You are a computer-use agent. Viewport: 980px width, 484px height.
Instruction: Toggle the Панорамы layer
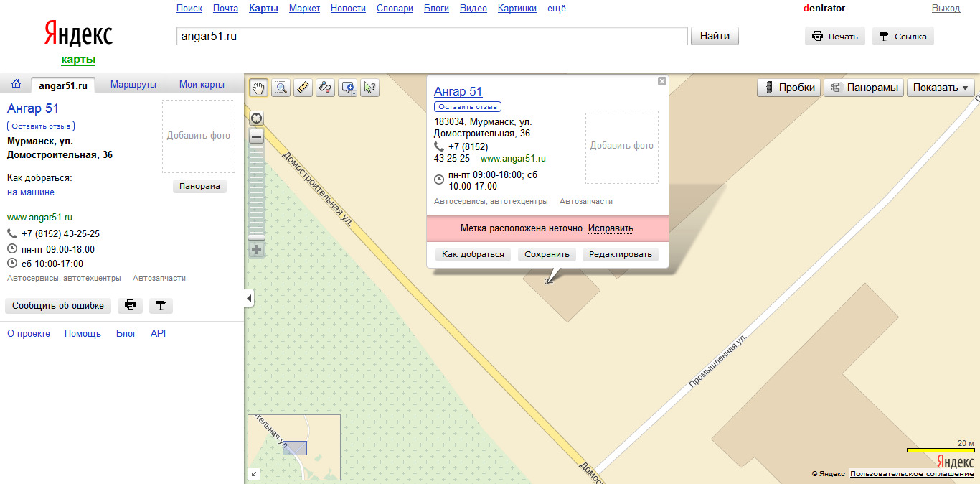click(x=864, y=88)
